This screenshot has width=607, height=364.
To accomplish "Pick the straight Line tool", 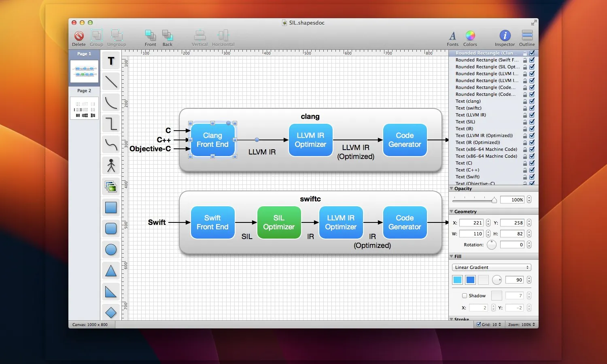I will tap(111, 82).
